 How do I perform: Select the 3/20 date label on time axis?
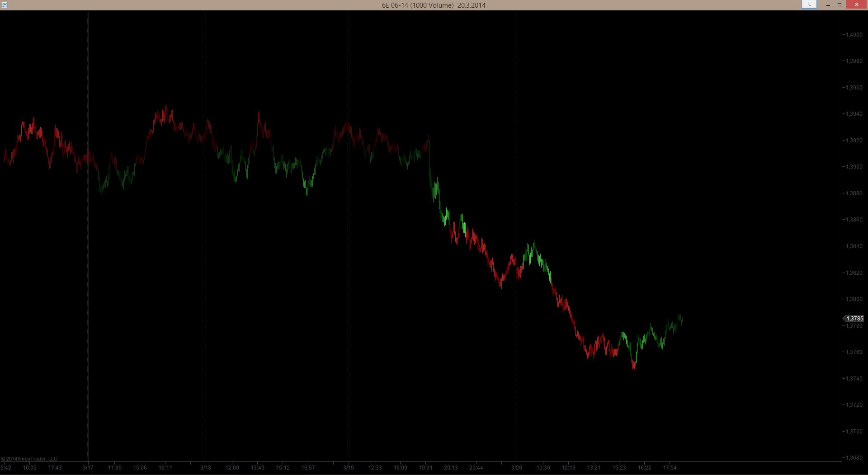tap(517, 468)
